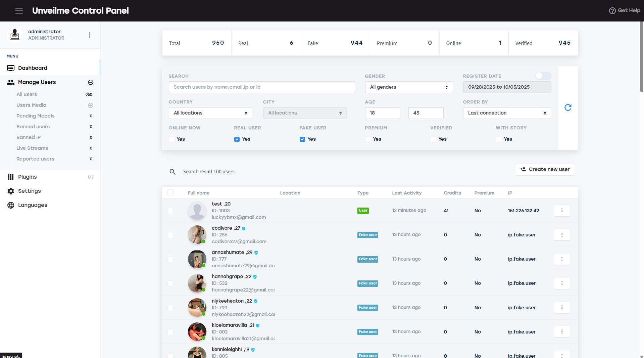Open the Languages menu item
This screenshot has height=358, width=644.
tap(32, 205)
